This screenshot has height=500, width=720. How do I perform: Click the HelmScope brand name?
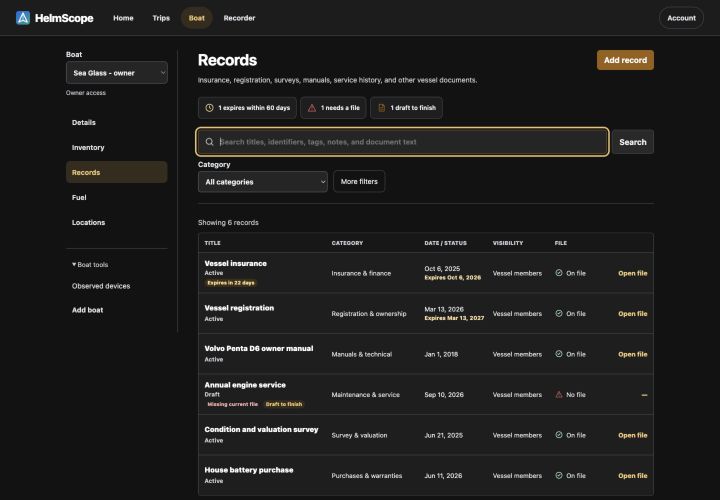(x=64, y=18)
